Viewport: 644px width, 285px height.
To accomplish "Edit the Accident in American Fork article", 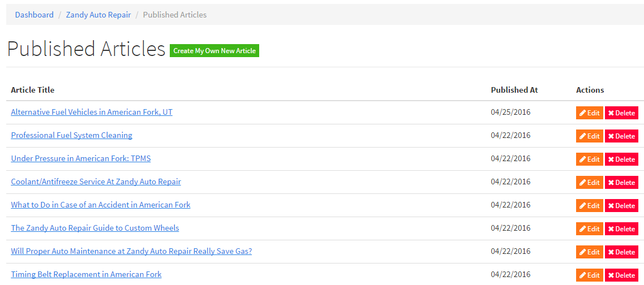I will [x=589, y=206].
